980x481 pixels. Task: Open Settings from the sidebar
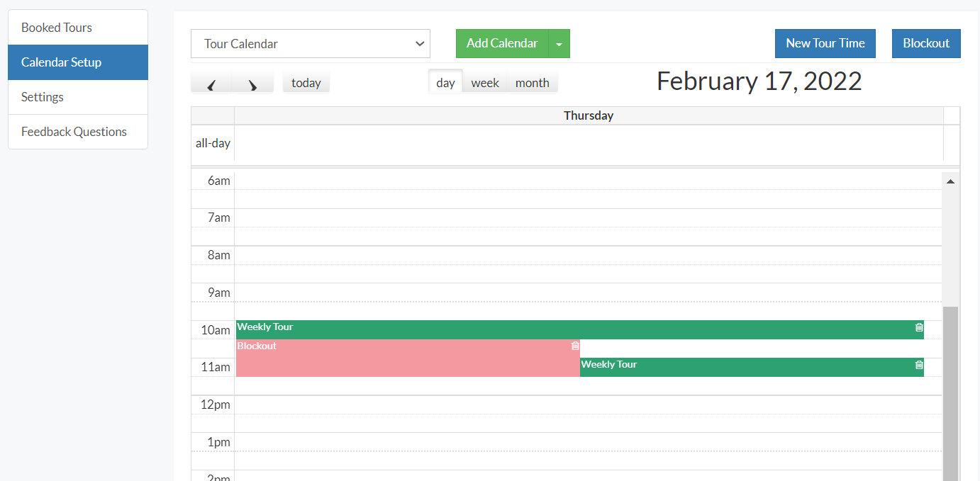(x=78, y=97)
